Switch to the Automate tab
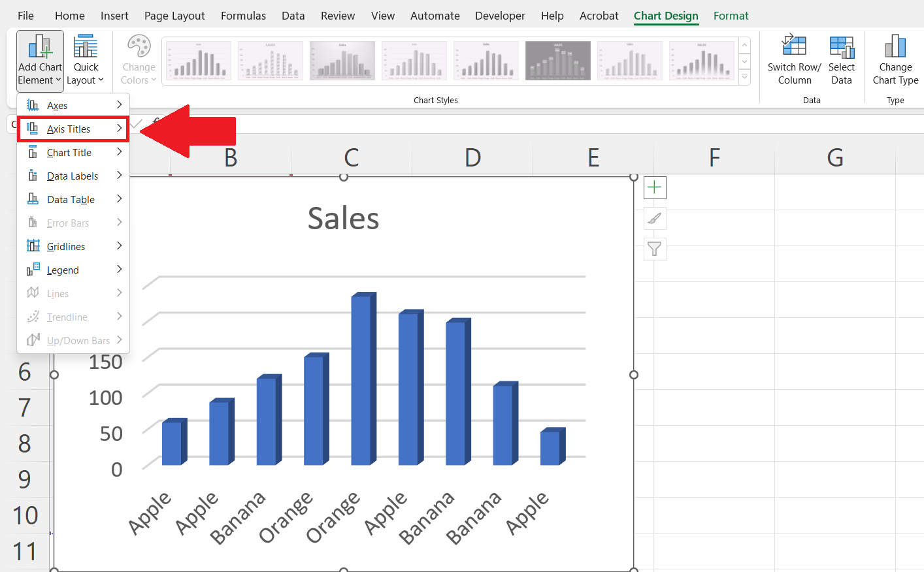Viewport: 924px width, 572px height. click(x=435, y=16)
